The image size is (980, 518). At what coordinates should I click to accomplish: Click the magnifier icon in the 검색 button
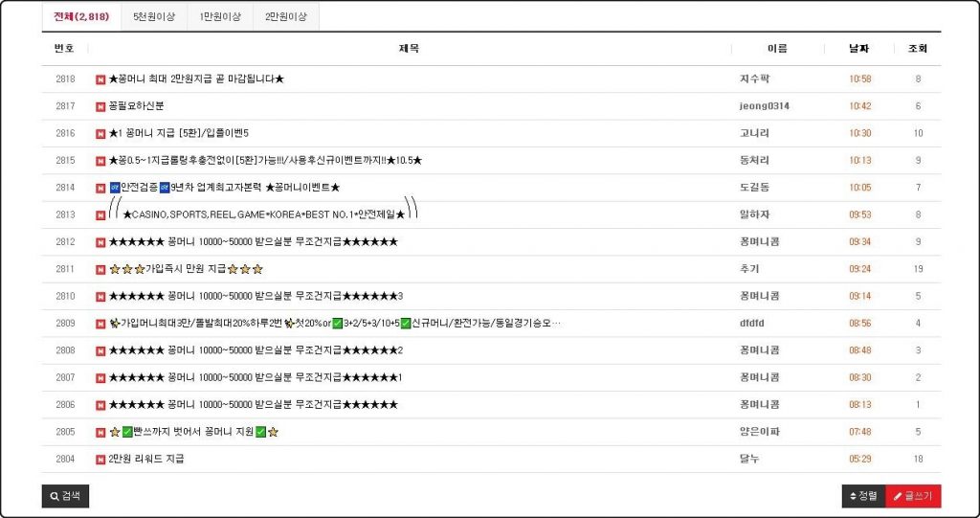(53, 496)
